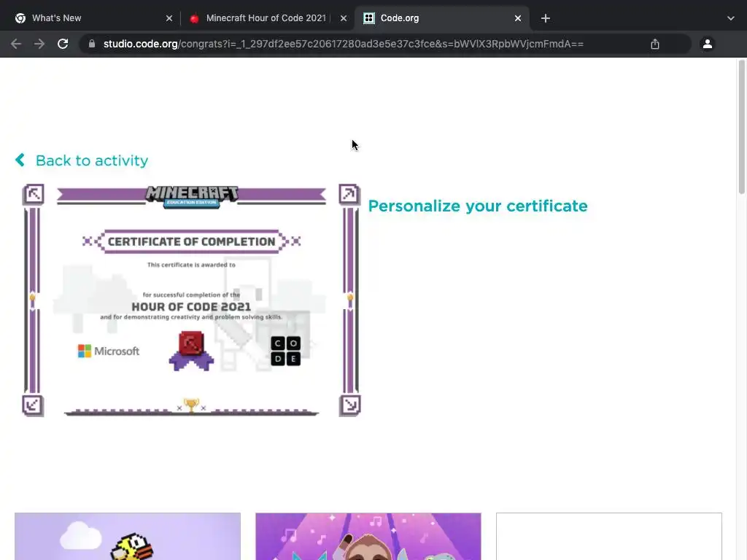
Task: Click the browser forward arrow
Action: (39, 44)
